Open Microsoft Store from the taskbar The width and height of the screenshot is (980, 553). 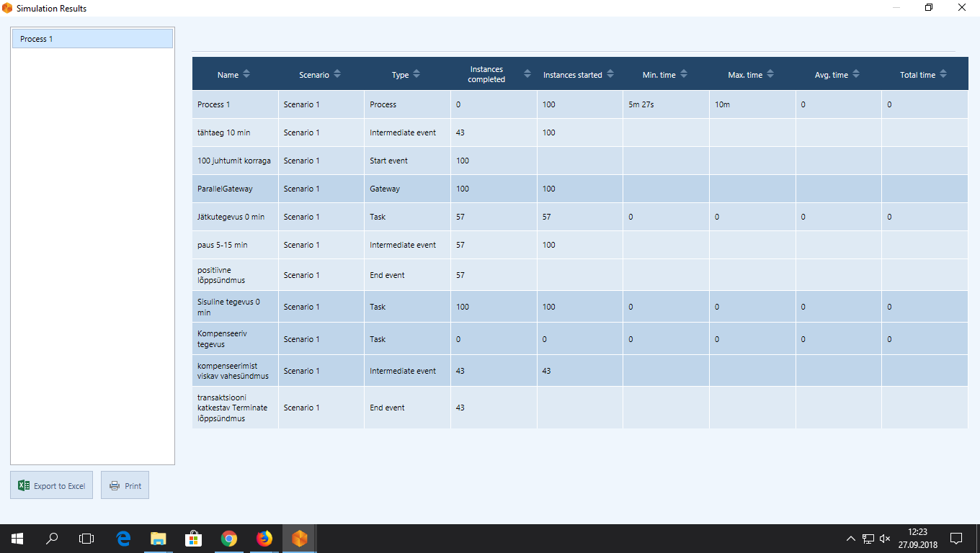[193, 539]
